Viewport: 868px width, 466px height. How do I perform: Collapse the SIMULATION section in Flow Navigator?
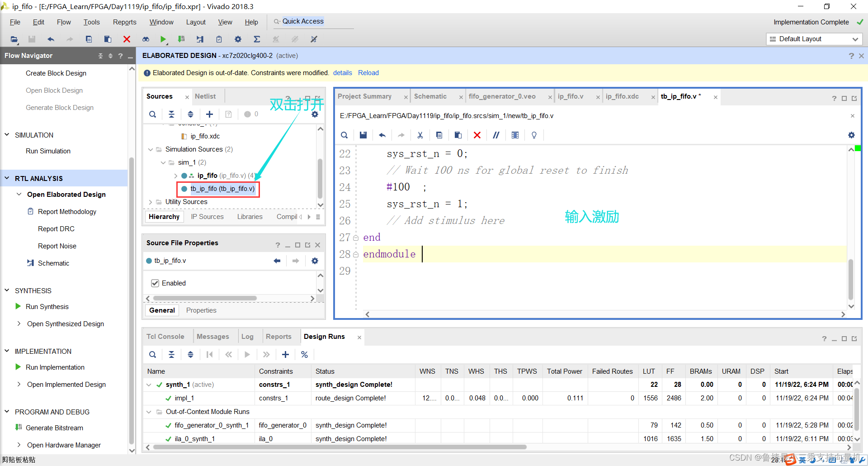tap(7, 135)
